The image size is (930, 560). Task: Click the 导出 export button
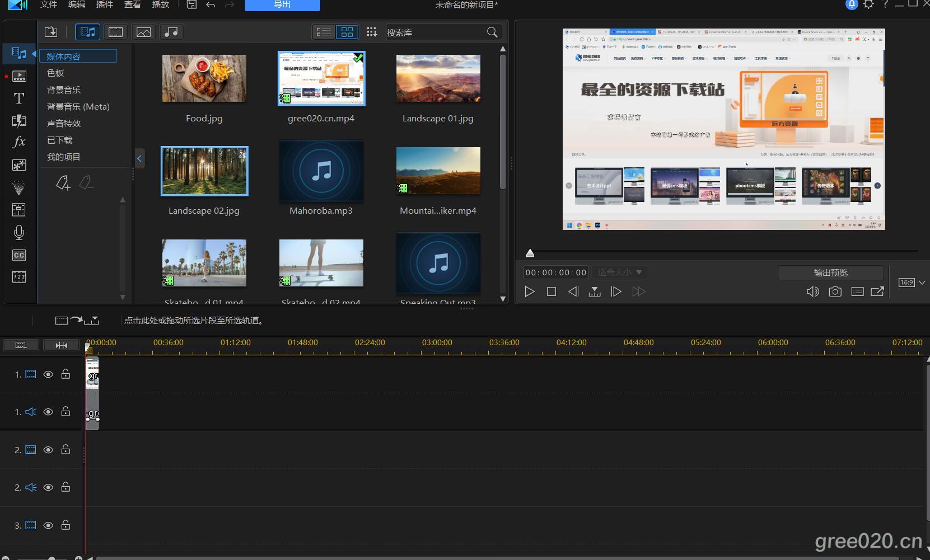(282, 4)
